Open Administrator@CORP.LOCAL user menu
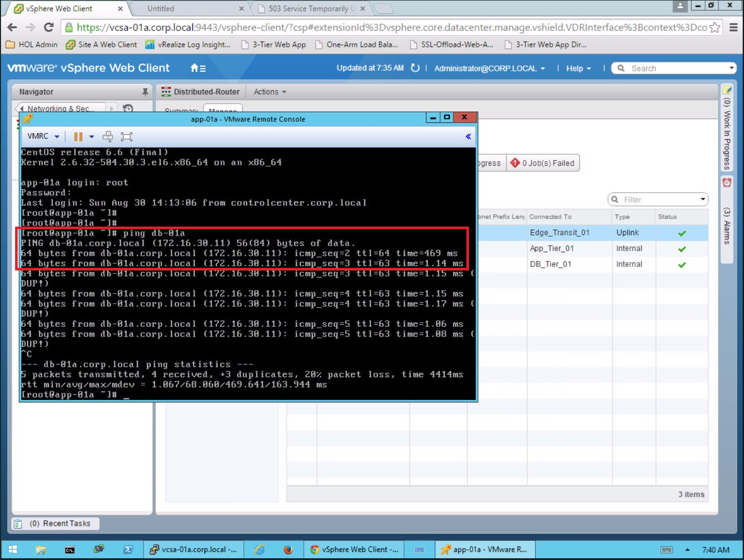Screen dimensions: 744x560 tap(490, 68)
